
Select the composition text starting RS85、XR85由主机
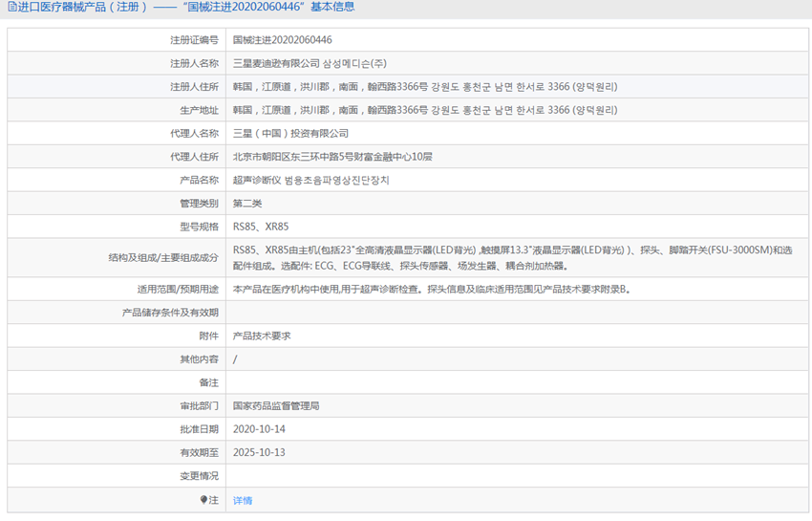[513, 258]
